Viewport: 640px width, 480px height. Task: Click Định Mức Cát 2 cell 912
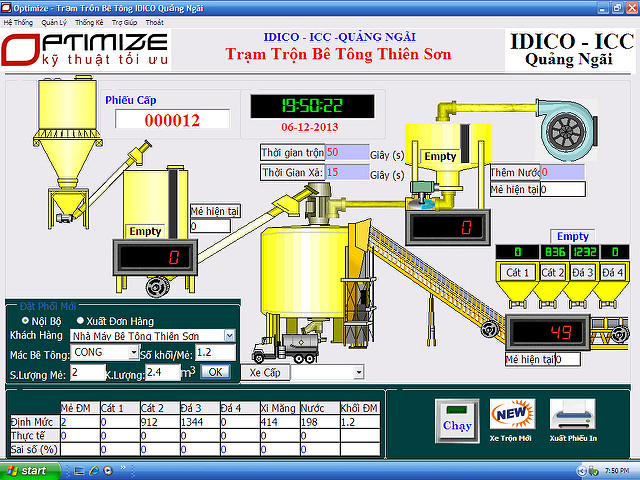(x=160, y=422)
